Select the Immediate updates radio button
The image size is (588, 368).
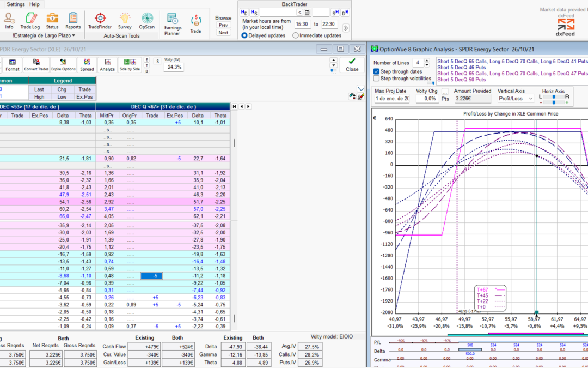point(296,35)
